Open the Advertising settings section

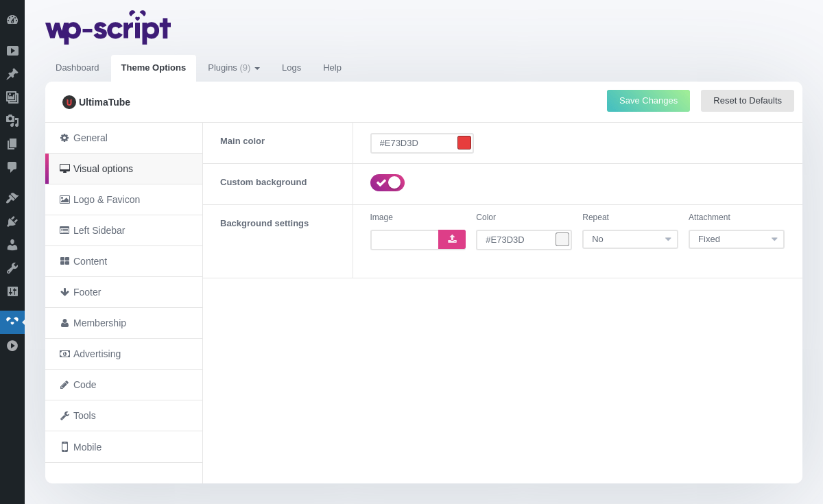coord(124,354)
